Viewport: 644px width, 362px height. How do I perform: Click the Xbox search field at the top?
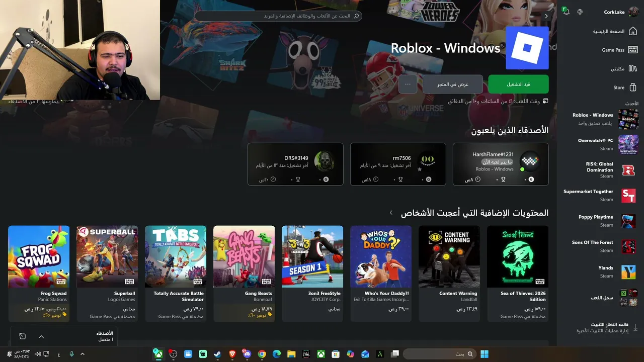tap(278, 16)
